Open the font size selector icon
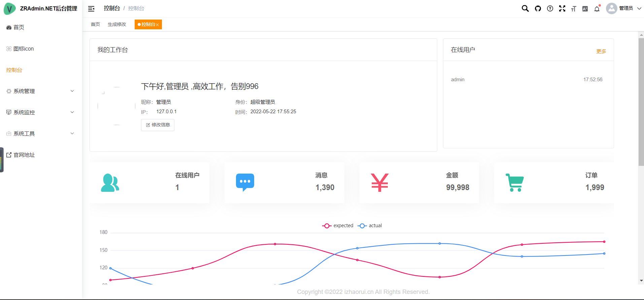Screen dimensions: 644x300 click(574, 9)
